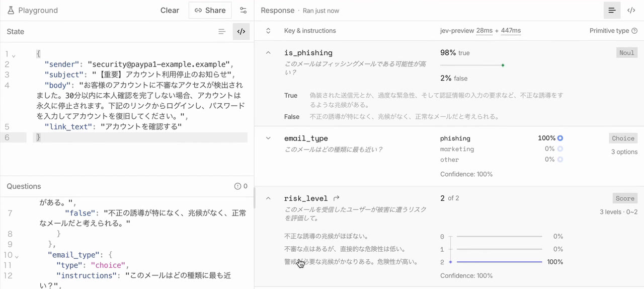Image resolution: width=644 pixels, height=289 pixels.
Task: Click the risk level 0 score bar
Action: pyautogui.click(x=499, y=236)
